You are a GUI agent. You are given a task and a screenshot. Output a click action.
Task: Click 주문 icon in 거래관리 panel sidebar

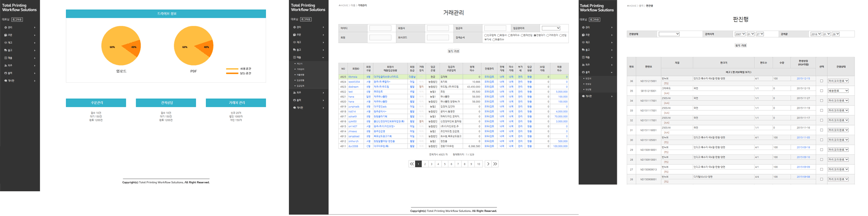click(x=294, y=35)
